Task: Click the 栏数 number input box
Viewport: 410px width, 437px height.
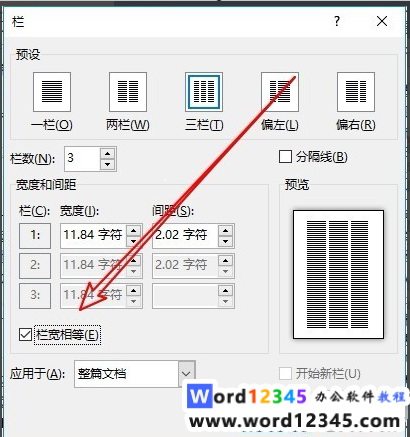Action: click(82, 159)
